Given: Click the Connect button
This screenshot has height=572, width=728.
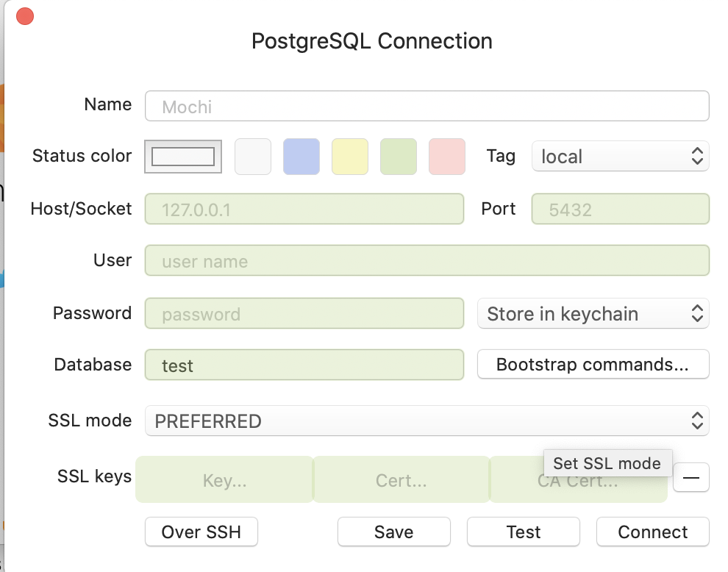Looking at the screenshot, I should [653, 532].
